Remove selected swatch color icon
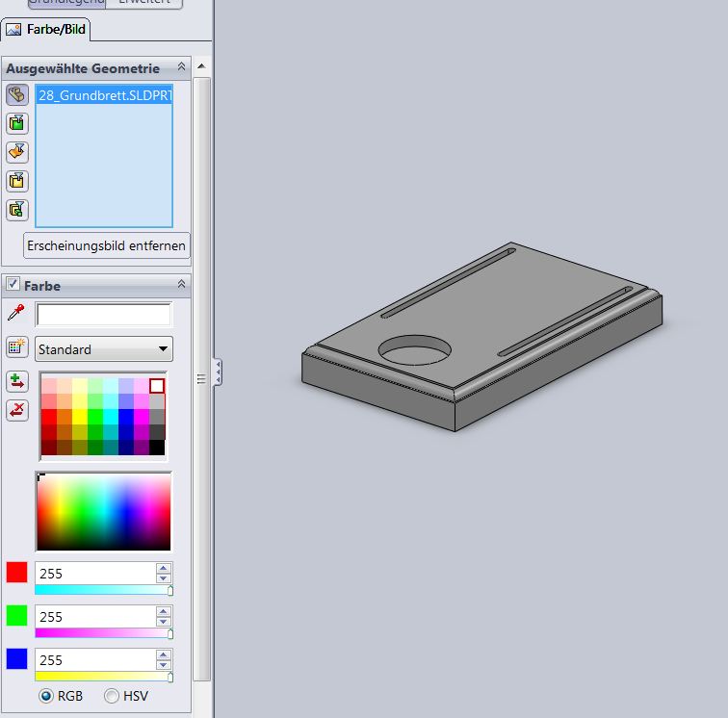The image size is (728, 718). click(17, 410)
